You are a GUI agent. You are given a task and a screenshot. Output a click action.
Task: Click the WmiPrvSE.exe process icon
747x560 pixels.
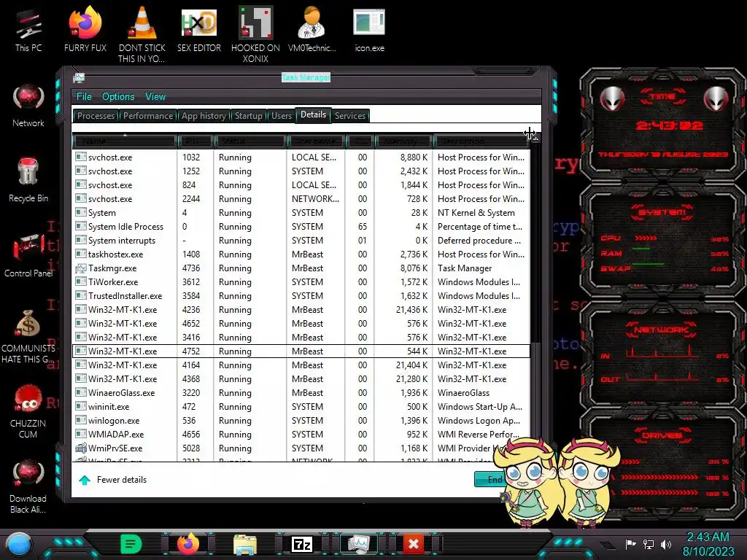click(x=81, y=448)
